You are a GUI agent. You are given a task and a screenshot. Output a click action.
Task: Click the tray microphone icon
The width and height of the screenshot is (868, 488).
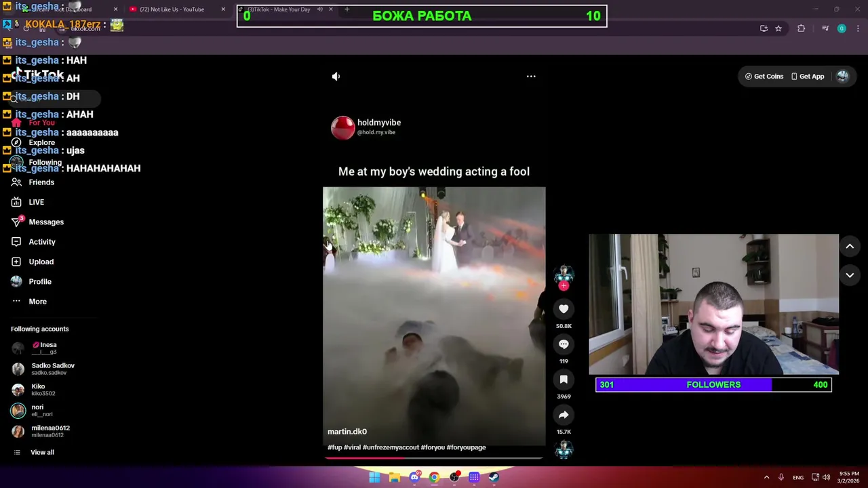[781, 477]
